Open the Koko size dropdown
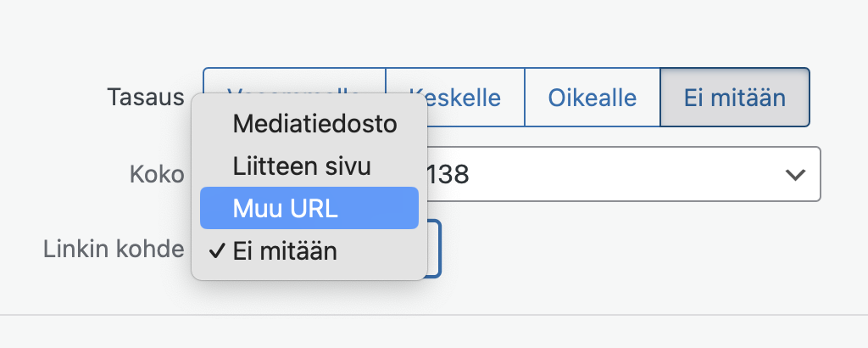This screenshot has width=868, height=348. pos(619,175)
